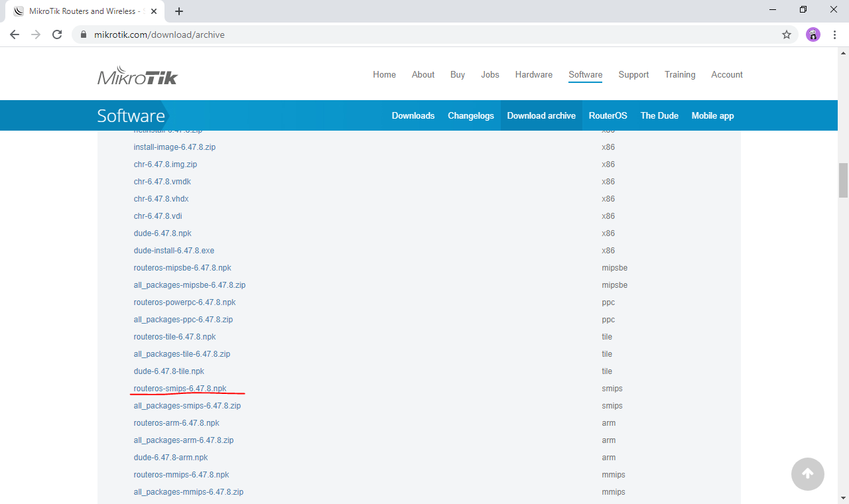Click the scrollbar up arrow

(x=843, y=52)
